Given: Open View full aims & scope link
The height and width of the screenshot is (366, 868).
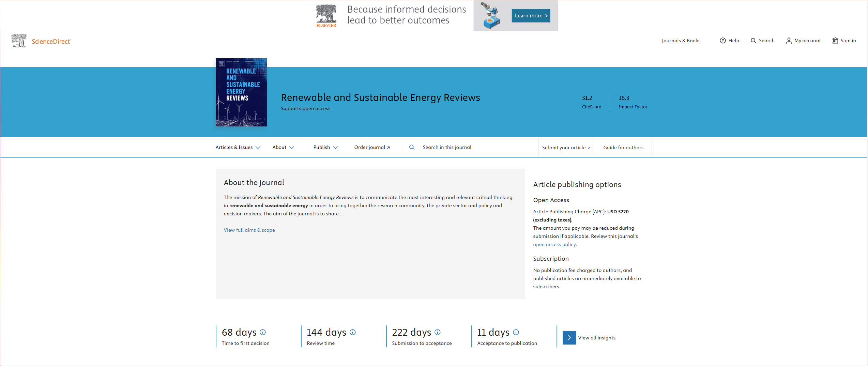Looking at the screenshot, I should tap(249, 230).
